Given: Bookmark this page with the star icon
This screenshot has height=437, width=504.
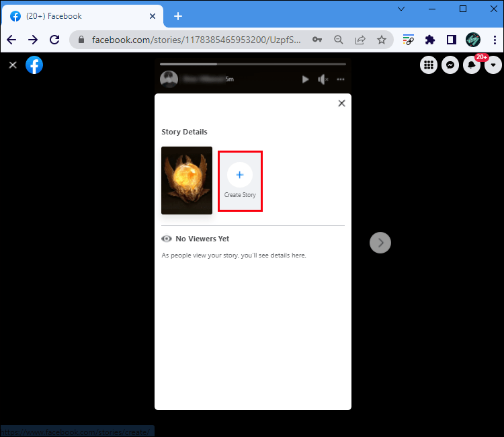Looking at the screenshot, I should click(382, 40).
